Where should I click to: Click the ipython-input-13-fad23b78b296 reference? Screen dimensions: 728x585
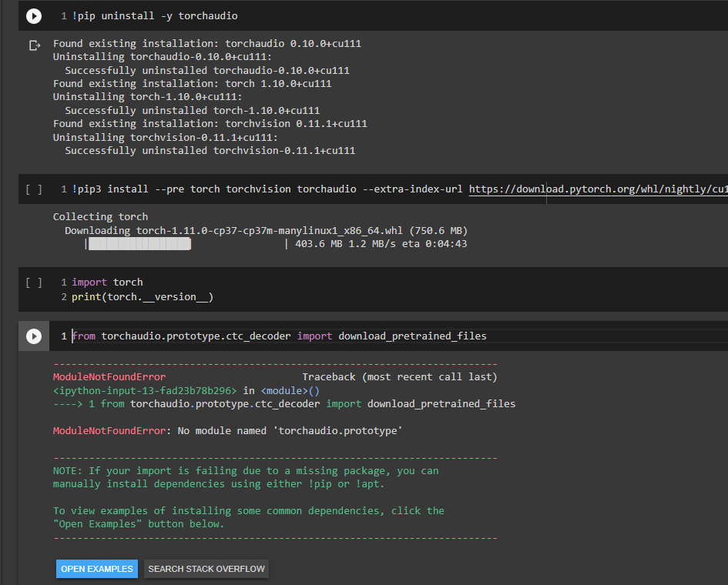[145, 390]
